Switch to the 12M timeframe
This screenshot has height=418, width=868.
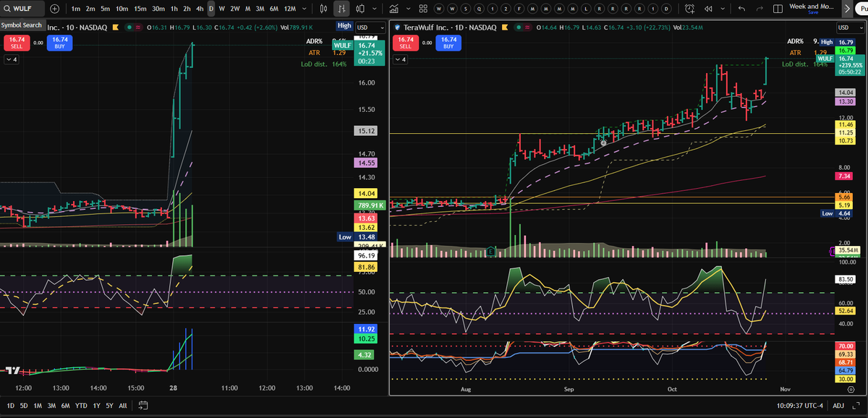click(290, 9)
